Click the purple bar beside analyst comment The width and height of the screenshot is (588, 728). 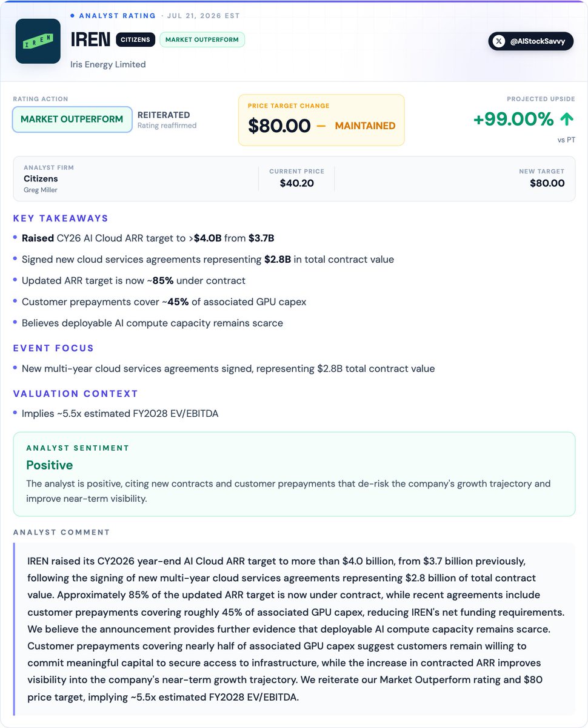[15, 629]
